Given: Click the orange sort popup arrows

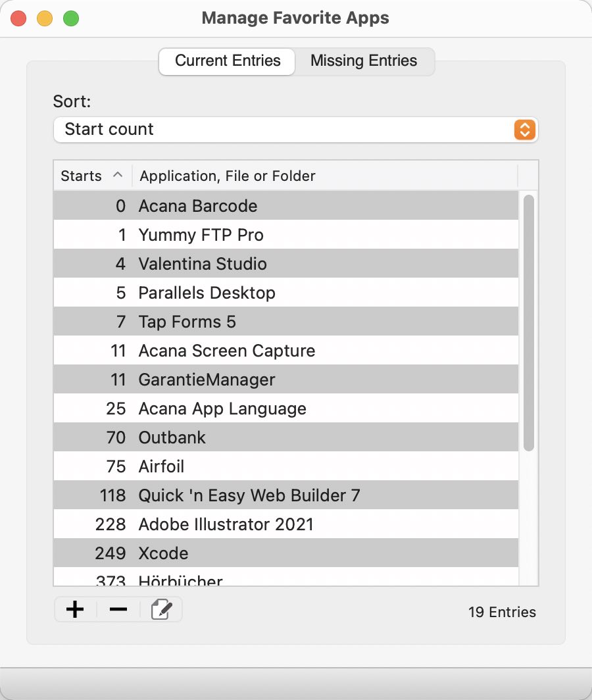Looking at the screenshot, I should [525, 130].
